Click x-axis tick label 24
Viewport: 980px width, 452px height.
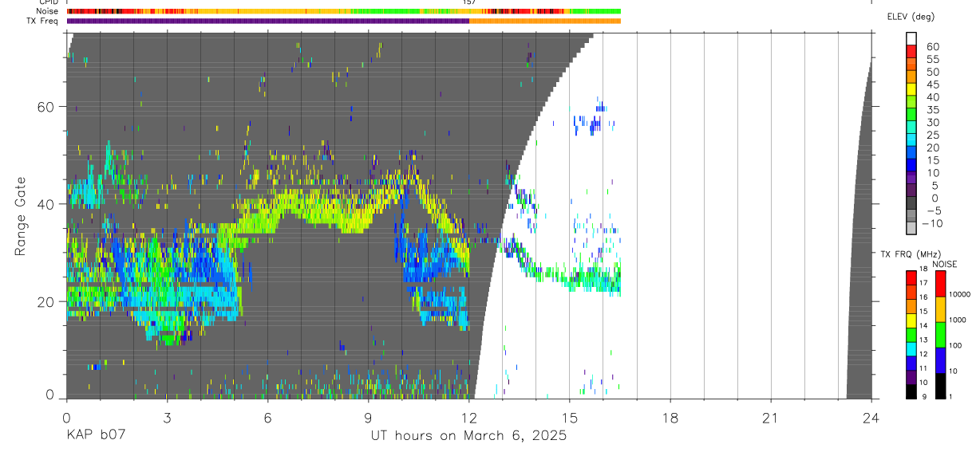pos(871,418)
